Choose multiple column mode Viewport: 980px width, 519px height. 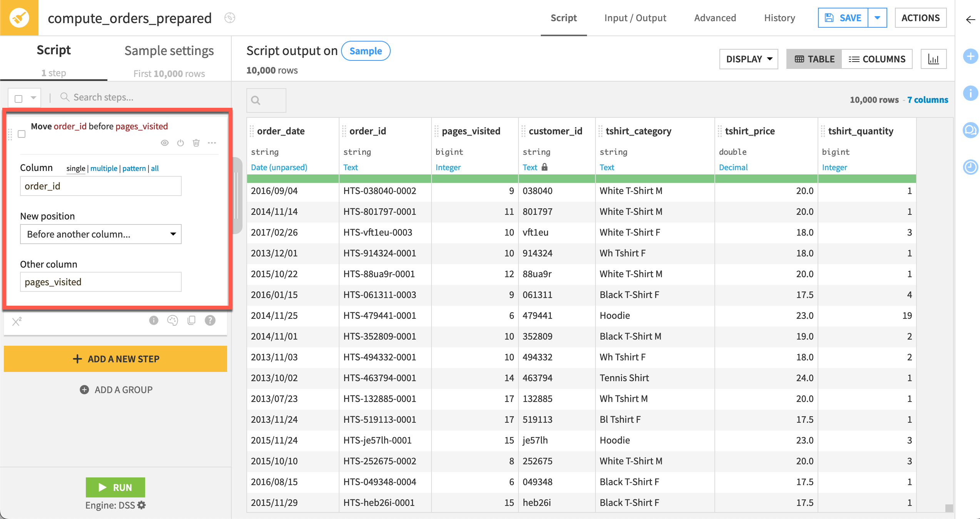104,168
